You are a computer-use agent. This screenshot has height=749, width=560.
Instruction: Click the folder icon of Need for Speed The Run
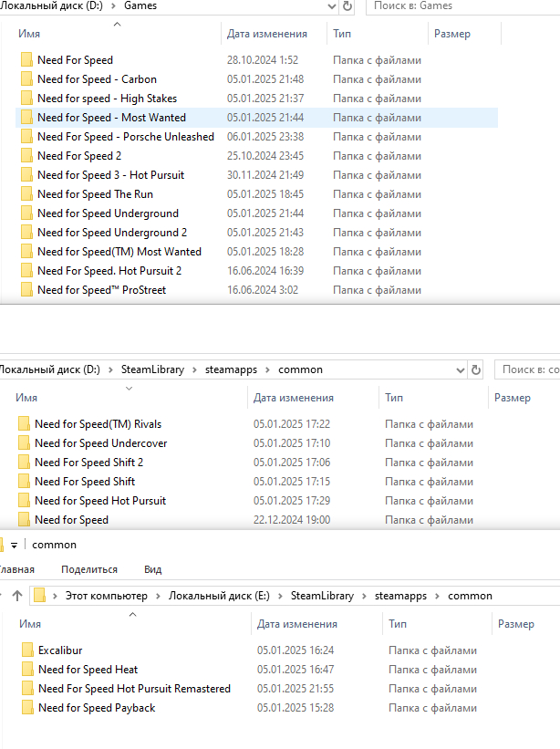click(x=26, y=193)
